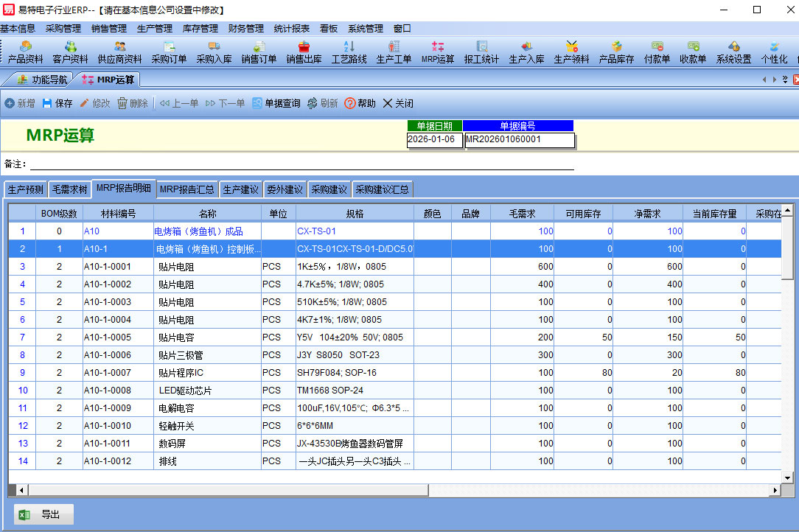Click the 系统设置 toolbar icon

(x=733, y=52)
